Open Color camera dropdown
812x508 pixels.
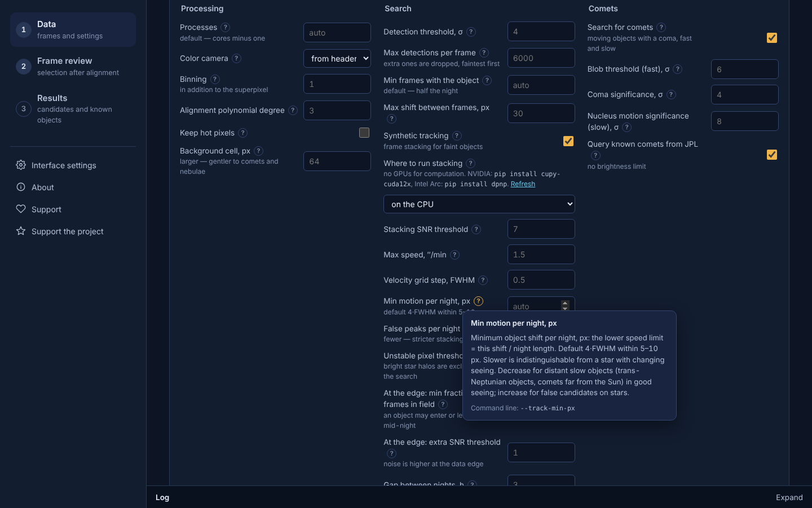[337, 58]
